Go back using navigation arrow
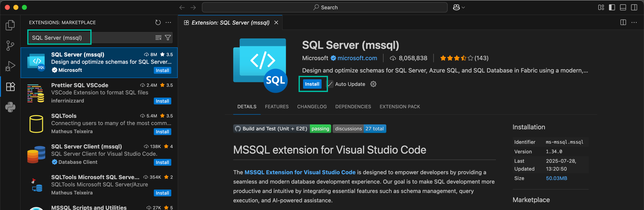The image size is (644, 210). pyautogui.click(x=182, y=7)
